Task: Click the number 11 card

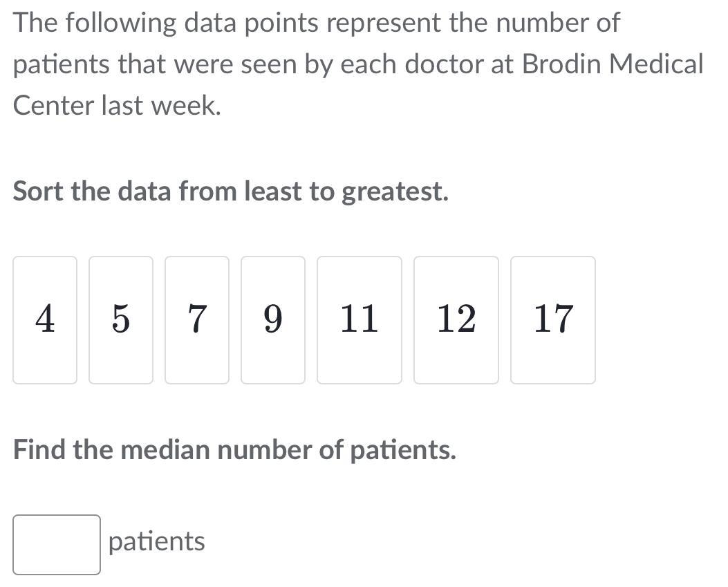Action: (x=360, y=319)
